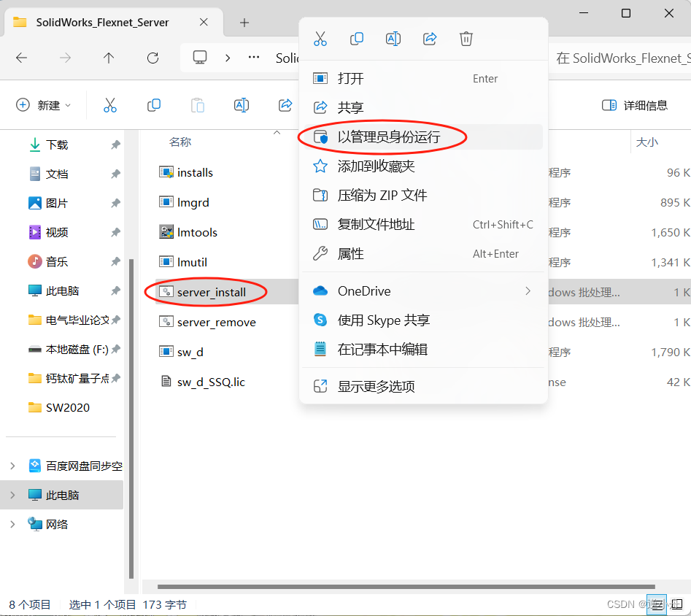Open pinned 此电脑 in quick access
Image resolution: width=691 pixels, height=616 pixels.
(x=62, y=291)
